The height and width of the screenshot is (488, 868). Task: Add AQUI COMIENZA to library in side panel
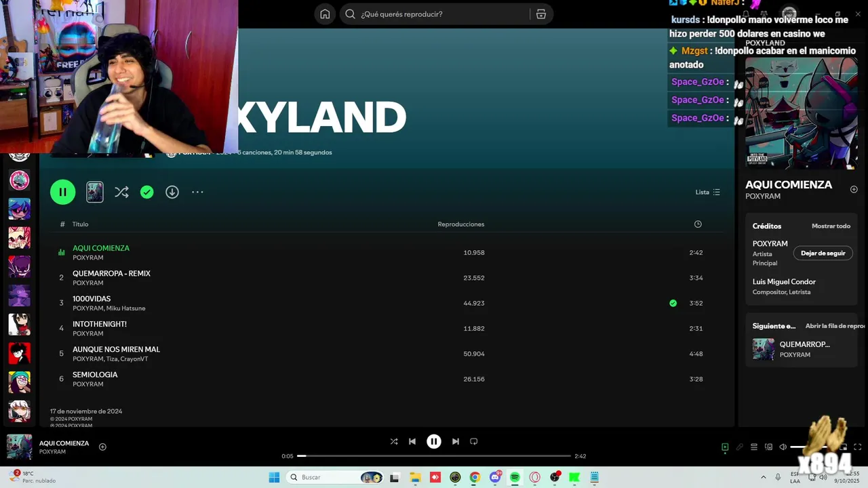[854, 189]
